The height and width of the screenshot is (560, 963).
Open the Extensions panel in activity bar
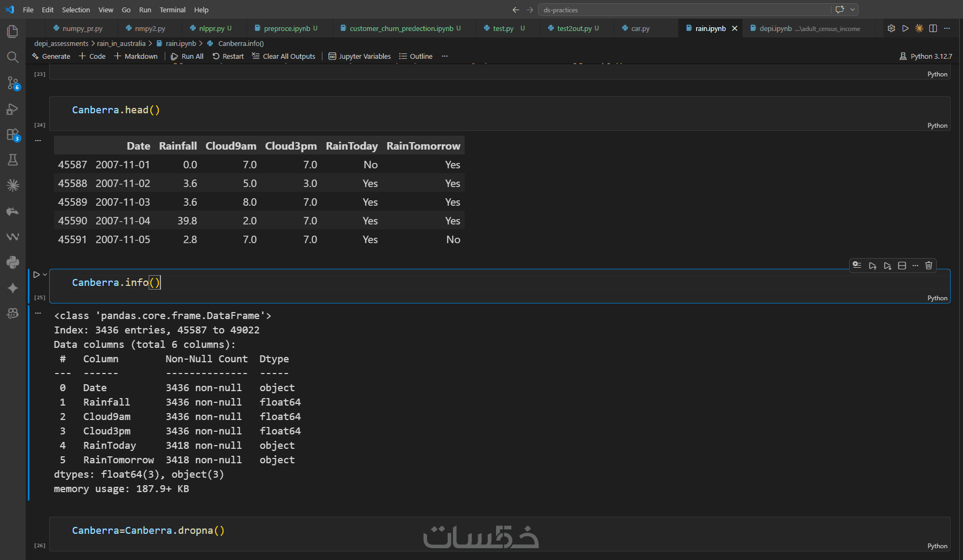tap(12, 135)
